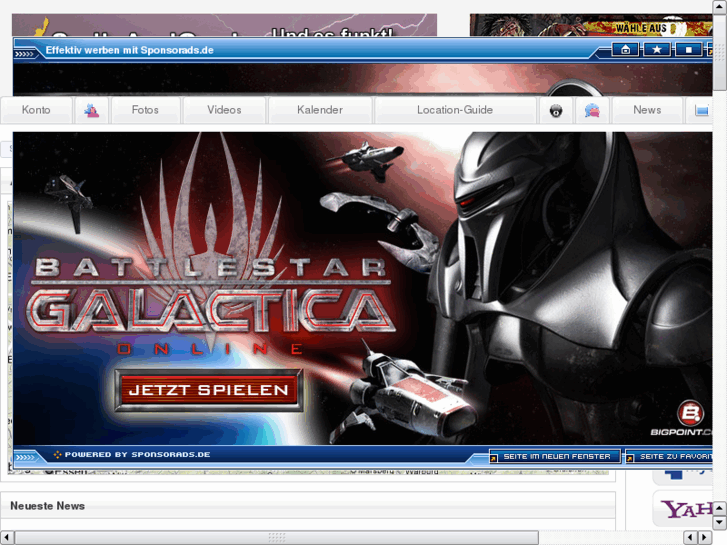Viewport: 727px width, 545px height.
Task: Click Effektiv werben mit Sponsorads.de title link
Action: pos(129,50)
